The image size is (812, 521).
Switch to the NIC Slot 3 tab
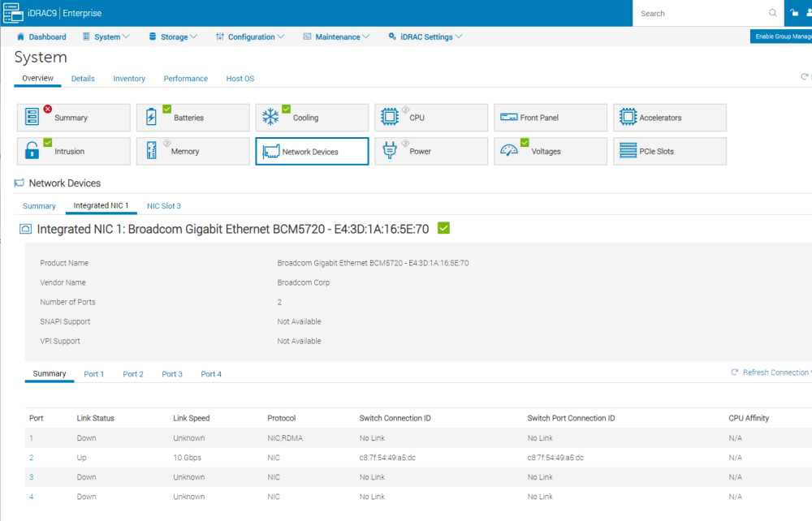(x=164, y=206)
